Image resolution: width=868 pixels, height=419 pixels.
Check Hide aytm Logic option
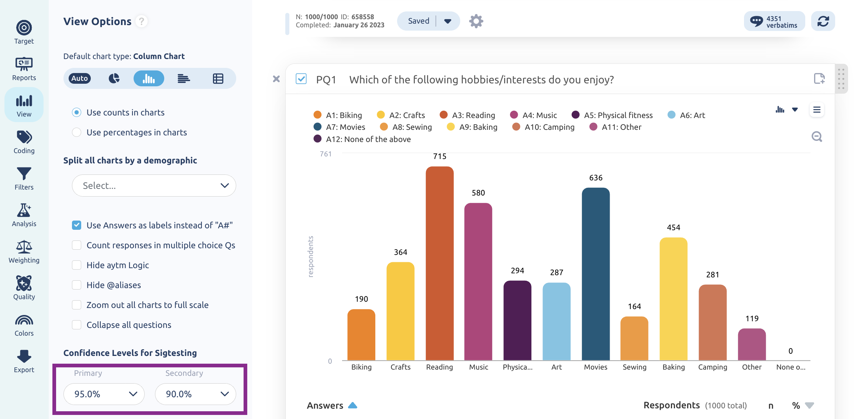tap(76, 265)
